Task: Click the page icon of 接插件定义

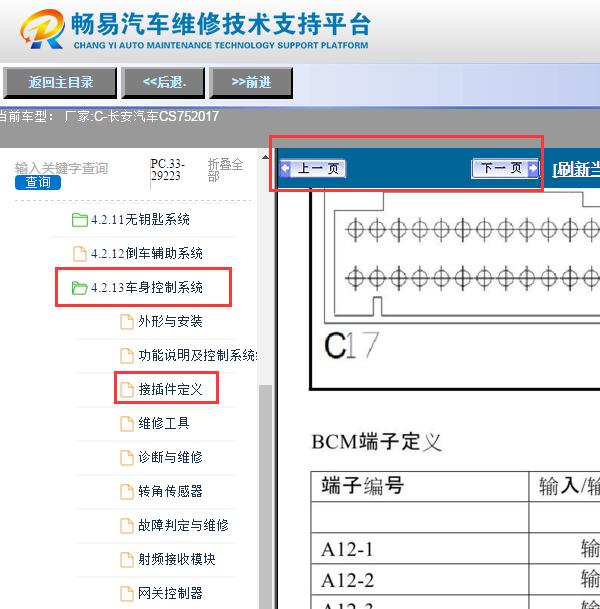Action: point(127,390)
